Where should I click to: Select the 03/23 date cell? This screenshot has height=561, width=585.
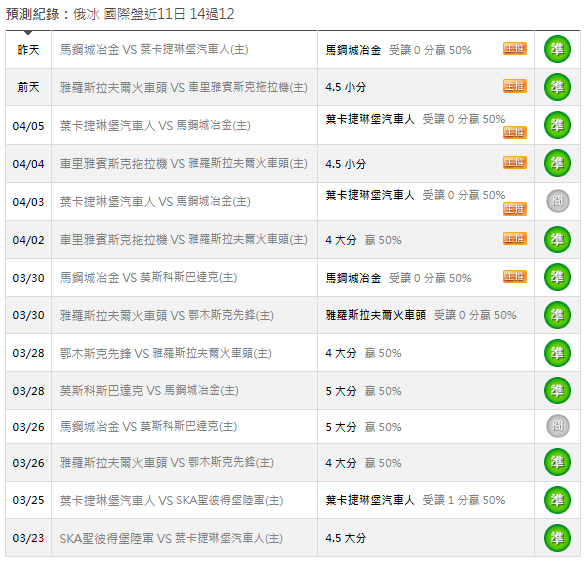[x=28, y=538]
